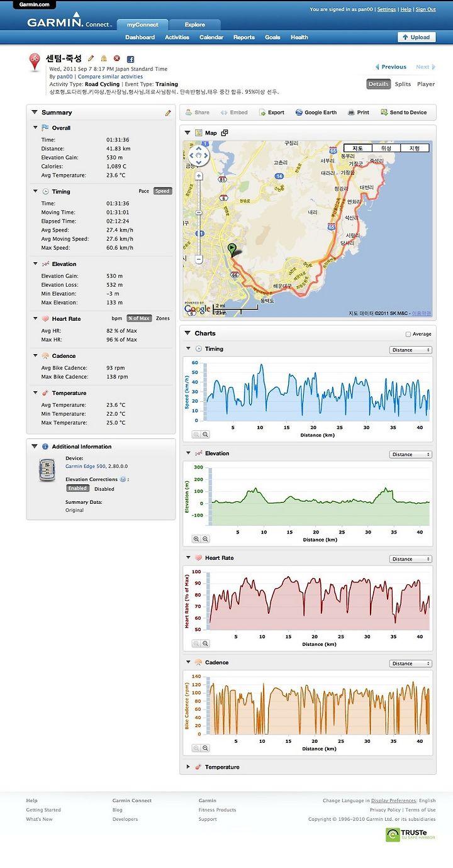The height and width of the screenshot is (868, 453).
Task: Click the Garmin Edge 500 device image
Action: click(x=47, y=470)
